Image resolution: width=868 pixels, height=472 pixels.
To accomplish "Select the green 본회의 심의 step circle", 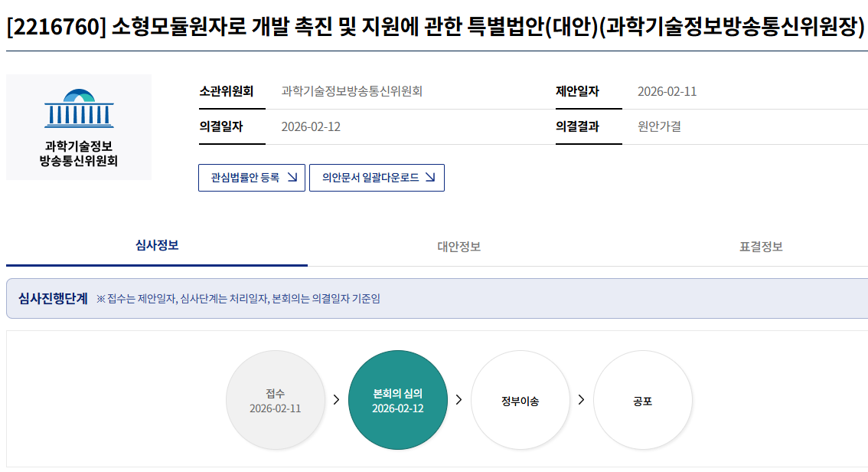I will (x=397, y=400).
